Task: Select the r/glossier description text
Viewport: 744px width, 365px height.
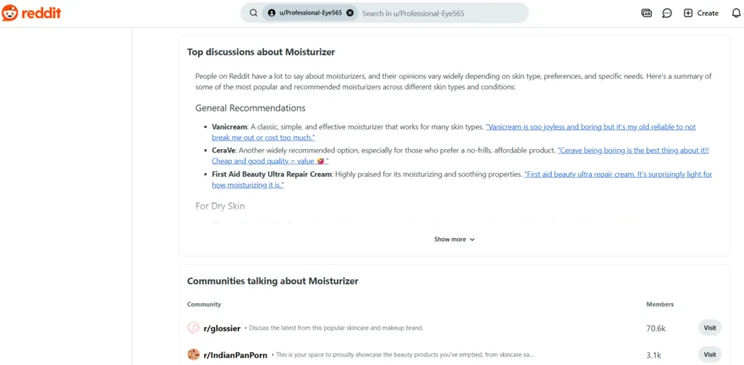Action: (x=336, y=328)
